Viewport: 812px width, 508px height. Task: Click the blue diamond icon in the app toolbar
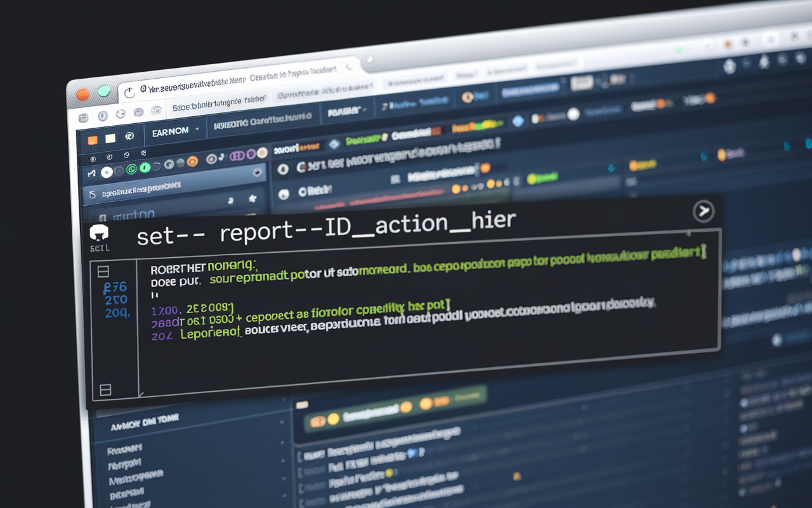[518, 120]
